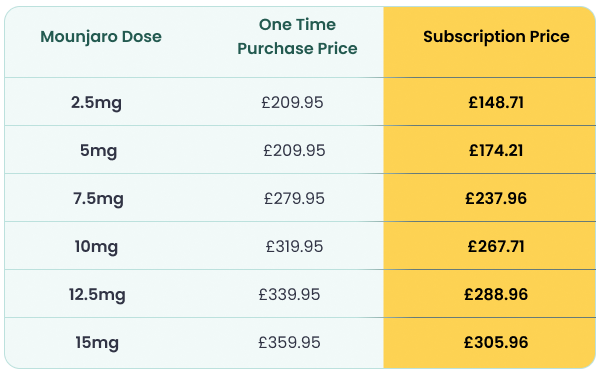
Task: Select the £279.95 one-time price
Action: [294, 199]
